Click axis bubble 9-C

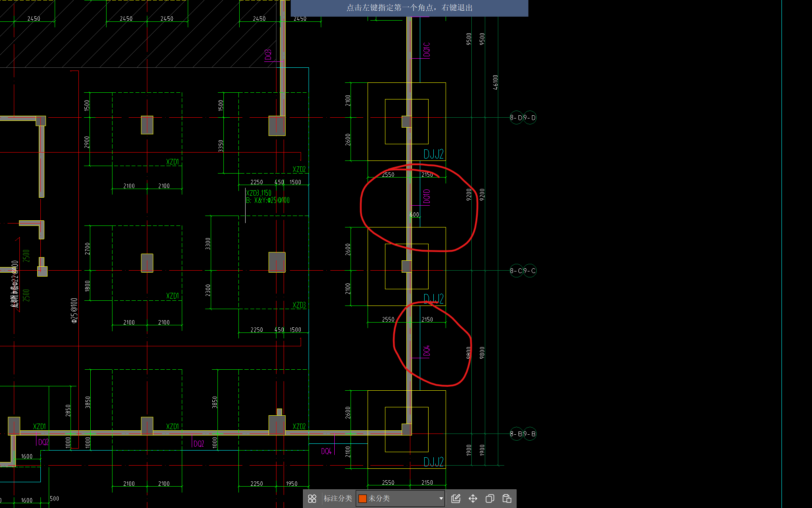(x=530, y=271)
